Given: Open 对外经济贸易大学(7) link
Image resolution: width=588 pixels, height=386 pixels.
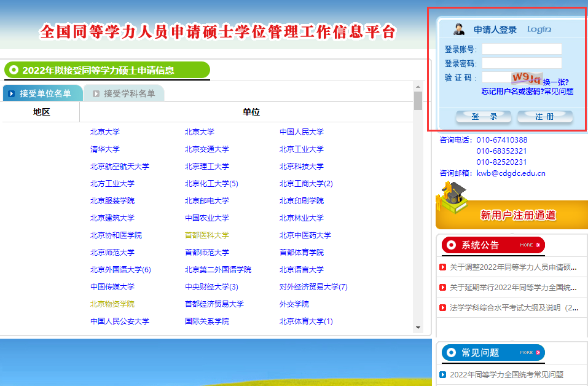Looking at the screenshot, I should click(313, 287).
